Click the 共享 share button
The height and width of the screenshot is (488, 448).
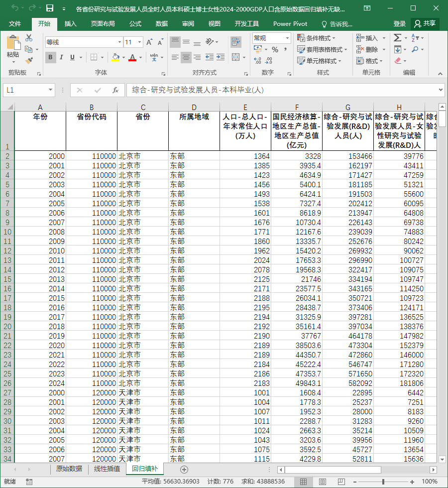click(425, 24)
